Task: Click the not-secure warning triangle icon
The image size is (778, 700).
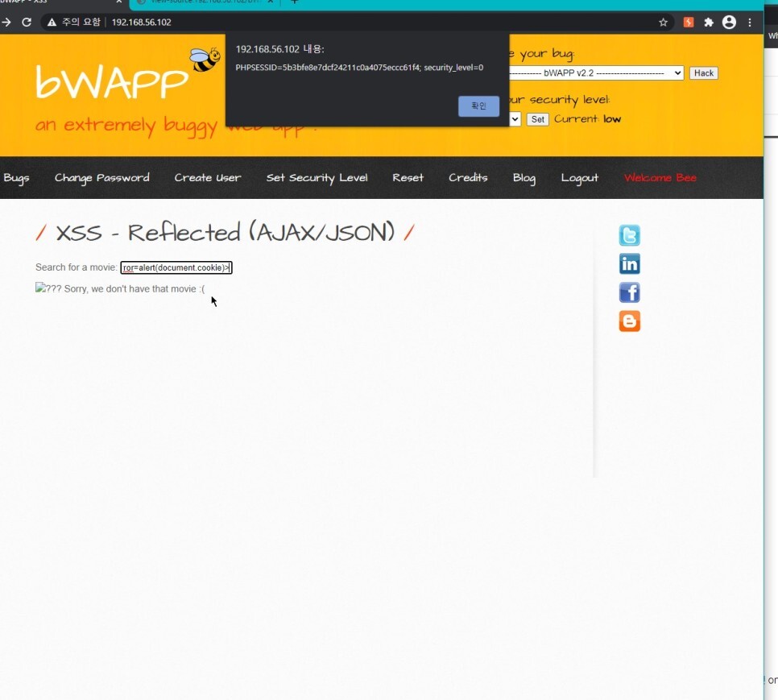Action: click(52, 23)
